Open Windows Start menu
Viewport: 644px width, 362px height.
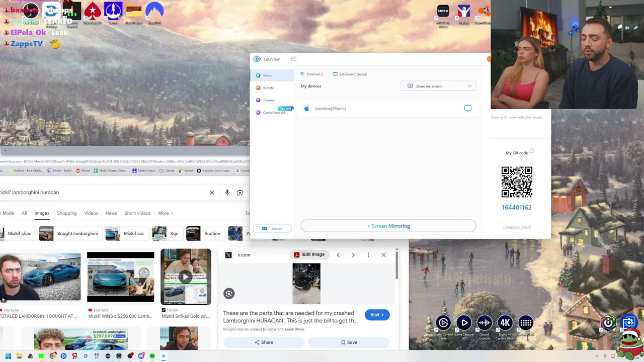pyautogui.click(x=8, y=356)
